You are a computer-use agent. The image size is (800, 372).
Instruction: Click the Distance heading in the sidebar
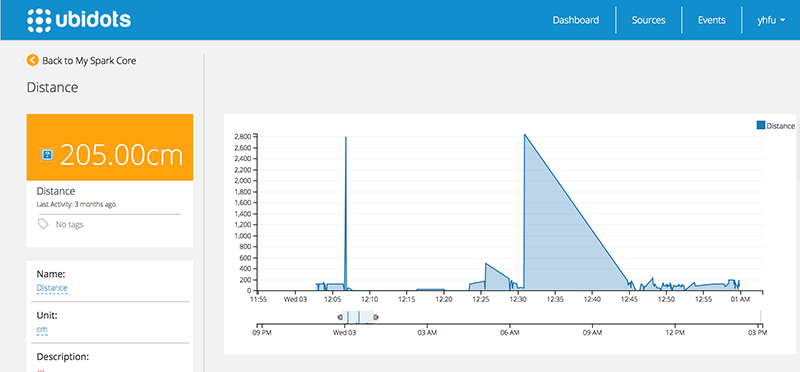pos(53,87)
